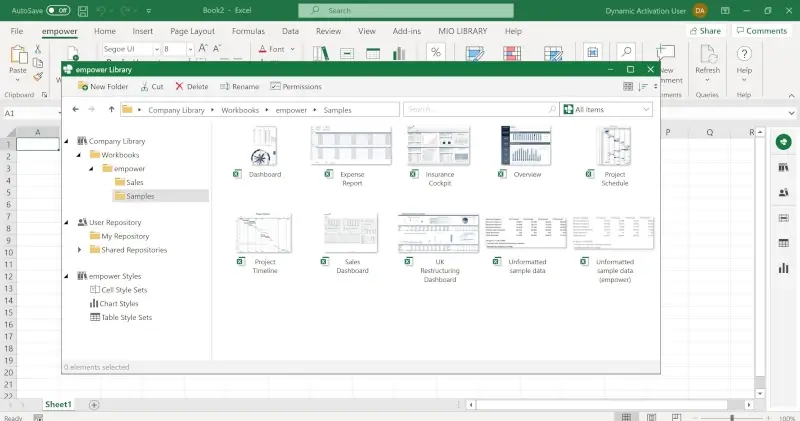Toggle the AutoSave switch
800x421 pixels.
(58, 10)
